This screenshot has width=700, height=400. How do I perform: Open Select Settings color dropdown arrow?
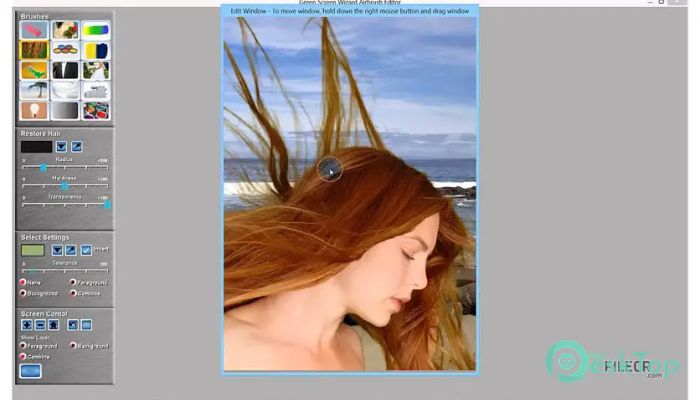point(57,250)
